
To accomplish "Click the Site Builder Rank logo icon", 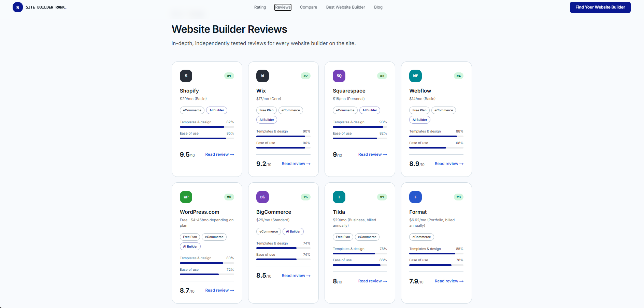I will click(18, 7).
